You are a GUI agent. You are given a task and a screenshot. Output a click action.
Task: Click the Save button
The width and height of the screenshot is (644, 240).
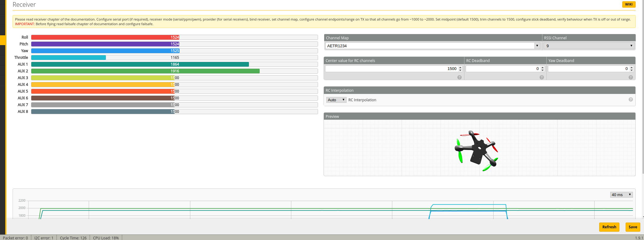[633, 227]
